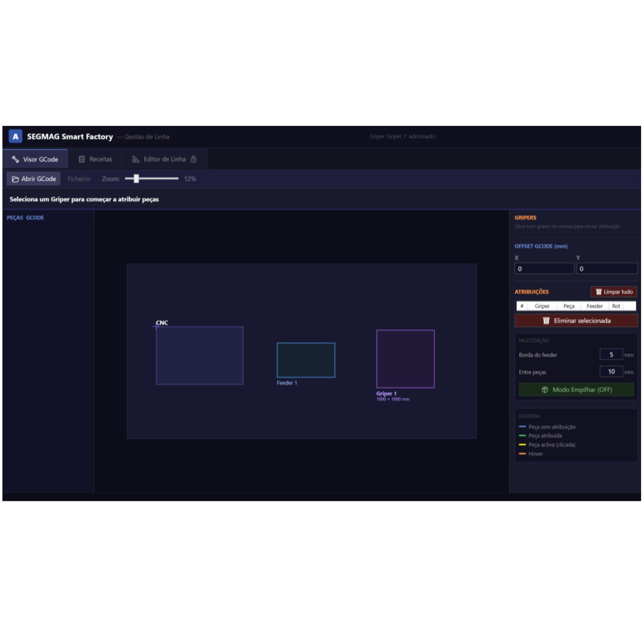The height and width of the screenshot is (644, 644).
Task: Click the Offset GCode Y input field
Action: pos(607,268)
